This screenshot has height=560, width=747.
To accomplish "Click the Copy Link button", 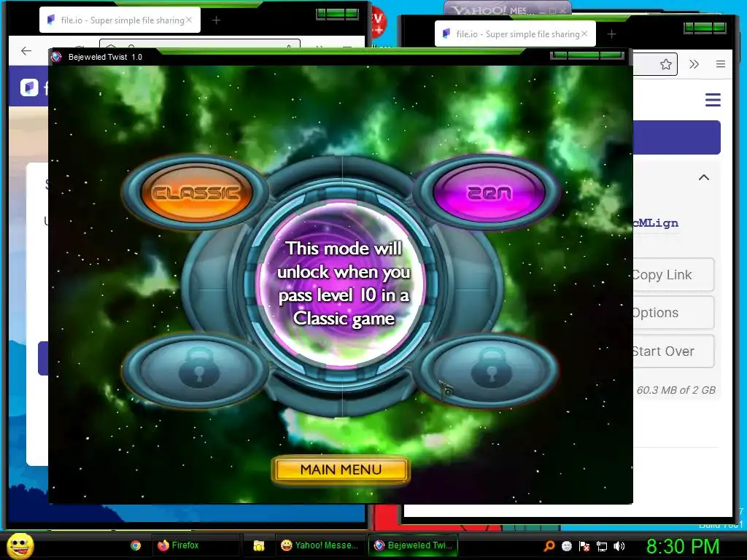I will 673,275.
